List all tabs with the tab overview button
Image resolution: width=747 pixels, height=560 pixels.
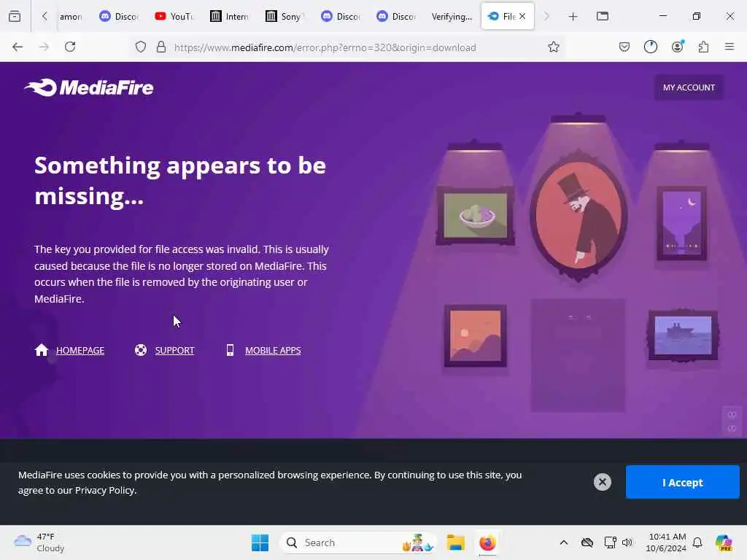602,16
